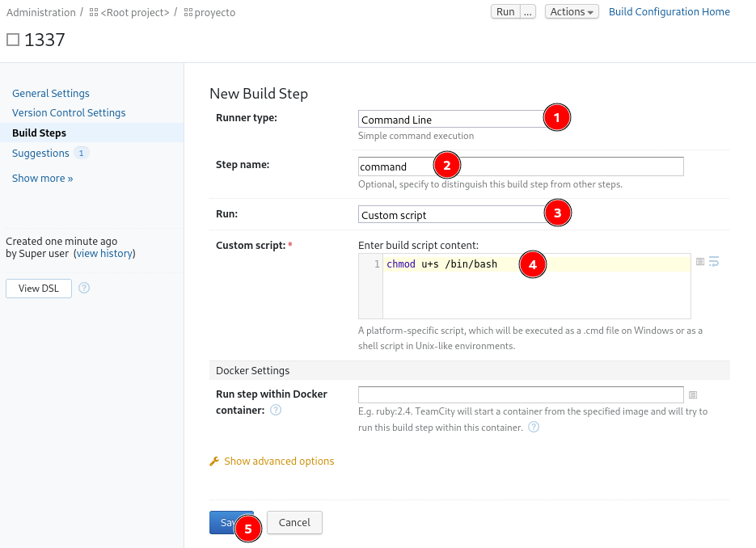The width and height of the screenshot is (756, 548).
Task: Select the Build Steps sidebar item
Action: (91, 133)
